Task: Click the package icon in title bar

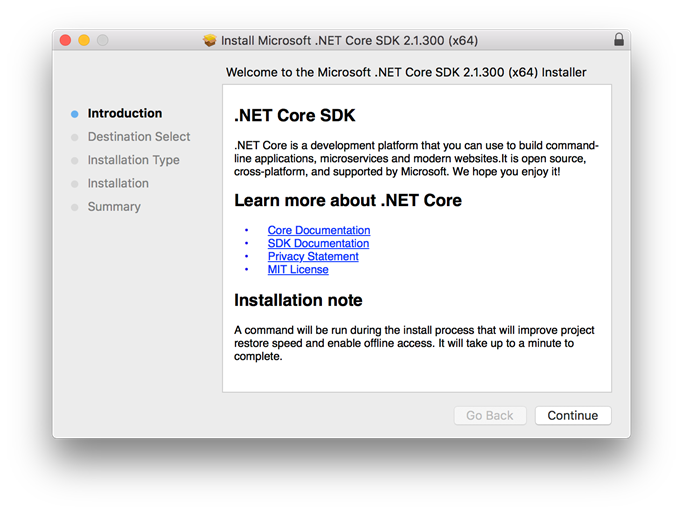Action: pyautogui.click(x=210, y=40)
